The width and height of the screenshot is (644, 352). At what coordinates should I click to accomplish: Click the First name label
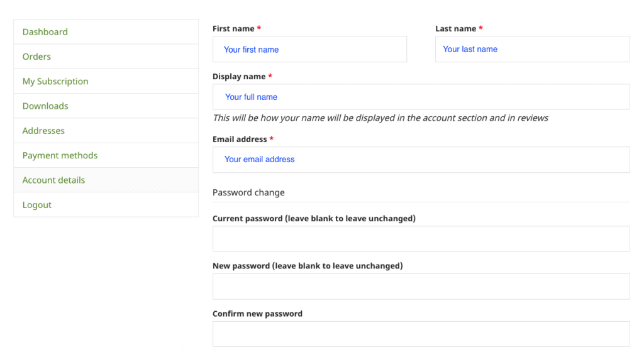[233, 29]
